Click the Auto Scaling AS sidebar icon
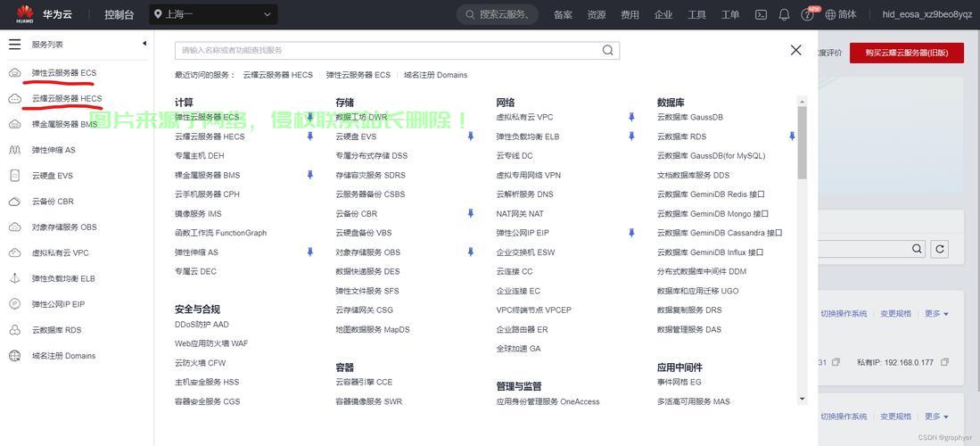This screenshot has width=980, height=446. tap(14, 150)
